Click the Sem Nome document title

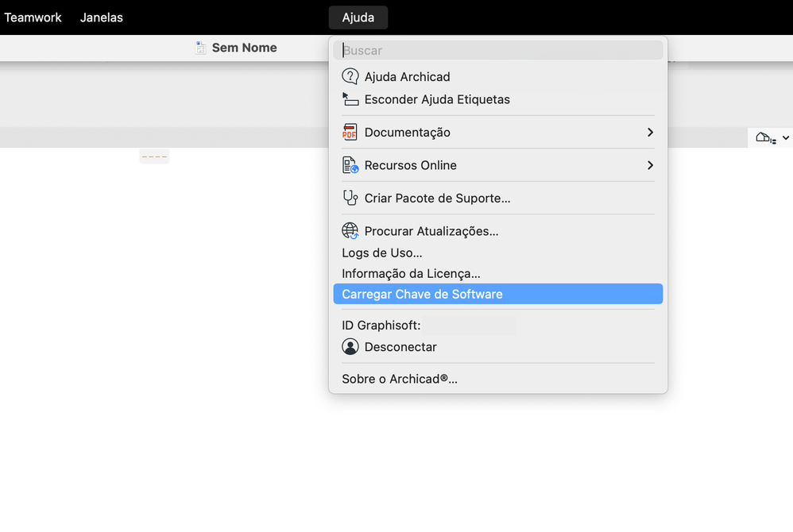tap(244, 48)
